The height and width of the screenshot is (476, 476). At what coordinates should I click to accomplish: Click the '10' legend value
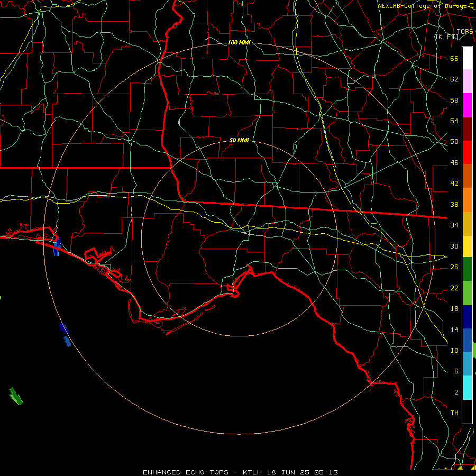(x=454, y=350)
